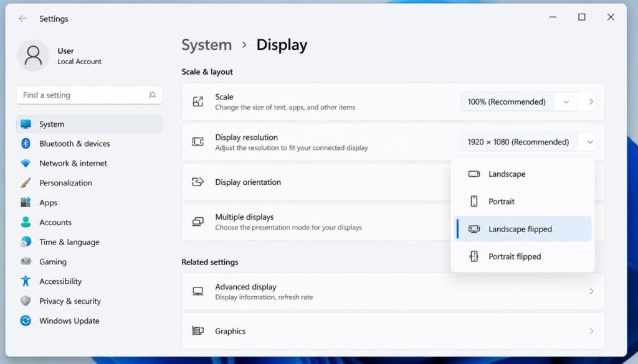Click the Time & language globe icon
The height and width of the screenshot is (364, 638).
[x=26, y=241]
